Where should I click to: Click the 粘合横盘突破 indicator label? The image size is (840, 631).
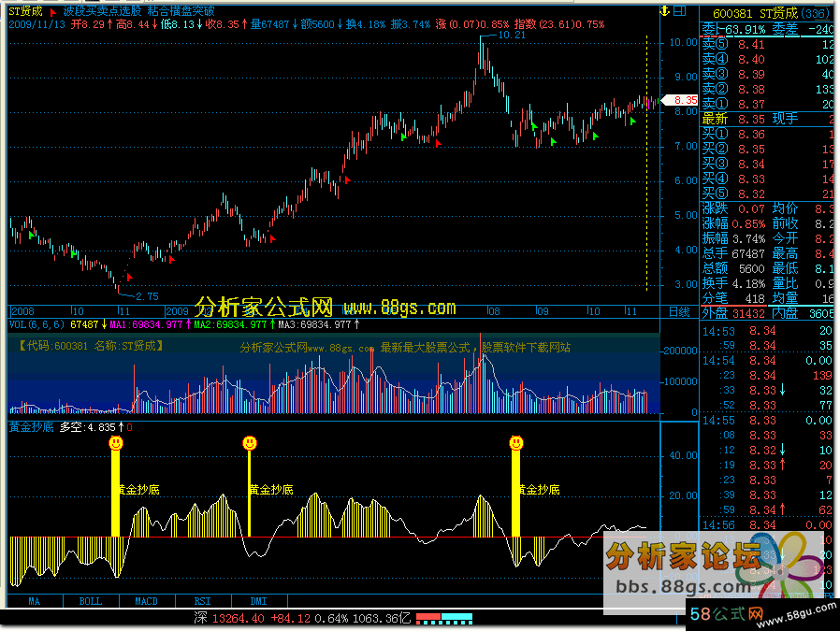(x=181, y=10)
